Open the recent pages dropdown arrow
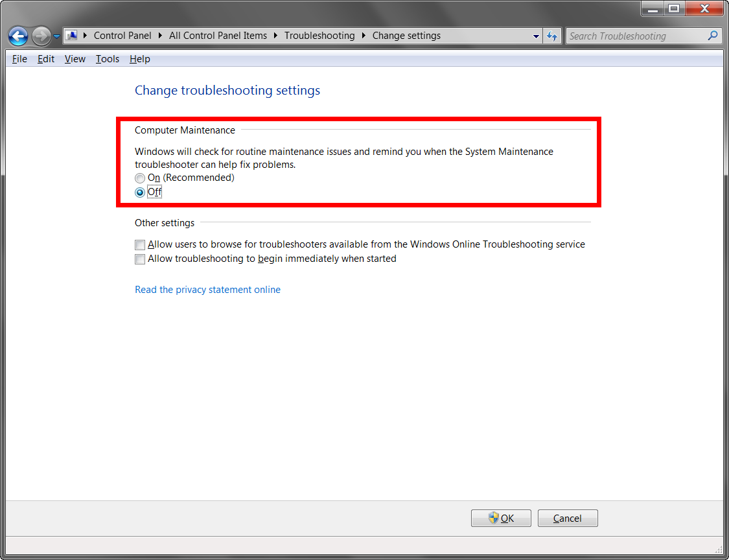Screen dimensions: 729x560 tap(56, 36)
